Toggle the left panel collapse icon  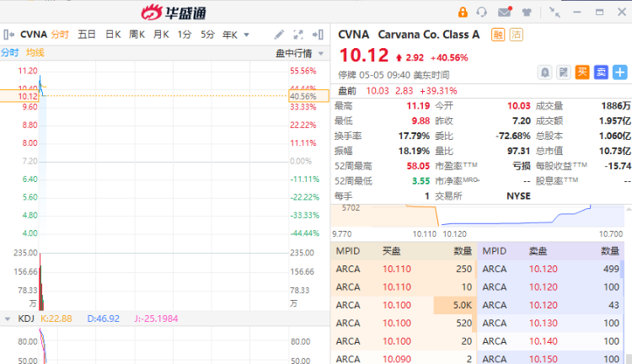[x=8, y=35]
